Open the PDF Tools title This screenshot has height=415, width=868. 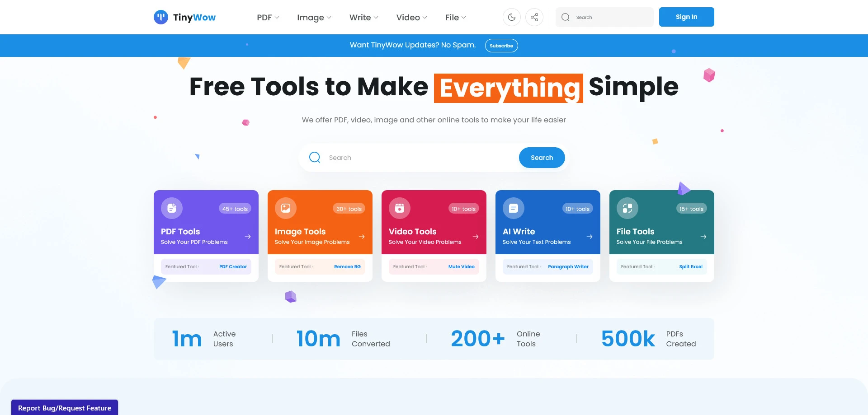(x=180, y=232)
